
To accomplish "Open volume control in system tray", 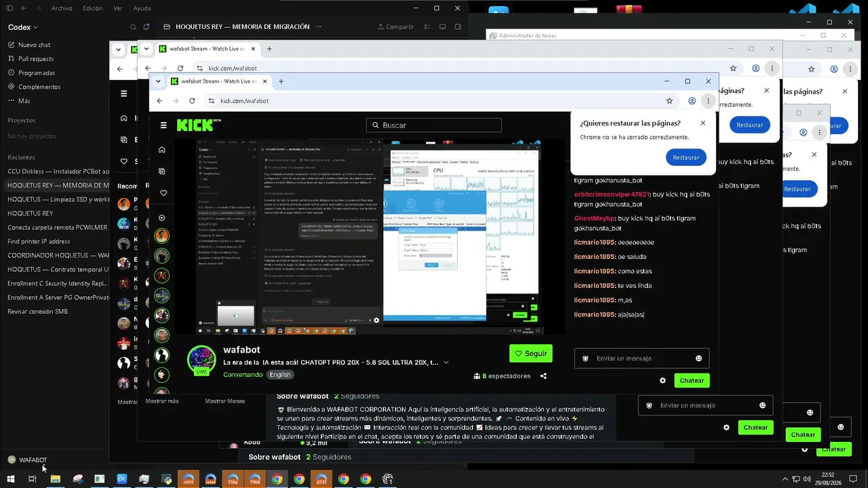I will tap(807, 479).
